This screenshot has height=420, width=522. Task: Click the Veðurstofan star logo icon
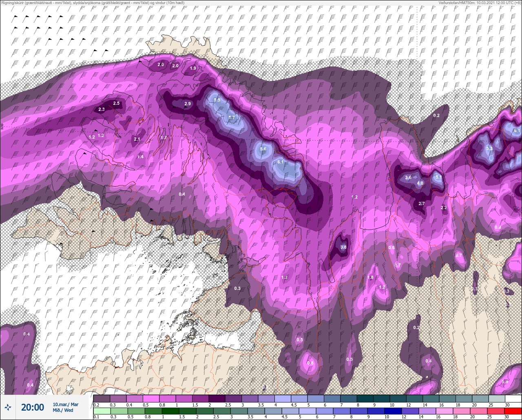(x=8, y=407)
